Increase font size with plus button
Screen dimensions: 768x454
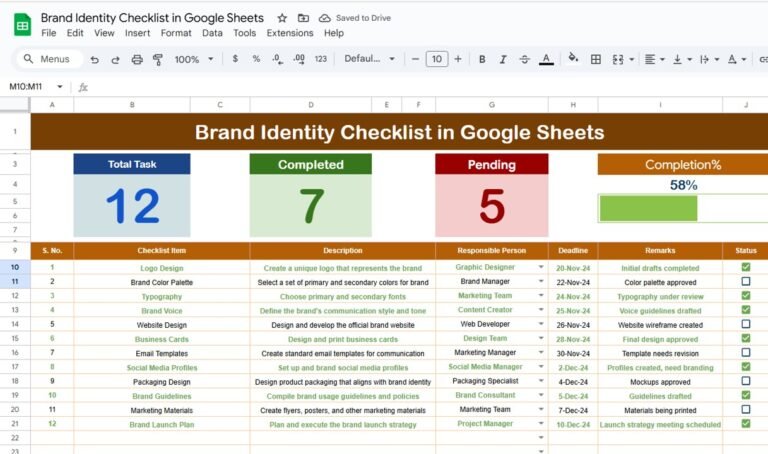[x=458, y=59]
